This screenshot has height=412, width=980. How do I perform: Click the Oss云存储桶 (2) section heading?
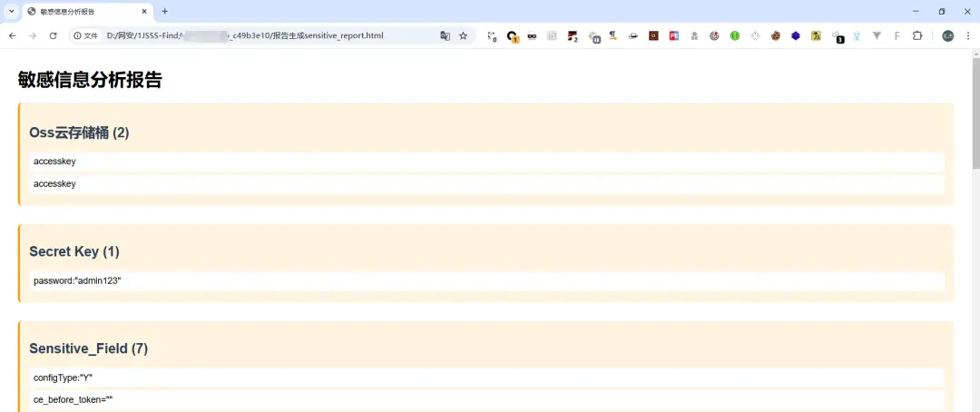pyautogui.click(x=79, y=132)
